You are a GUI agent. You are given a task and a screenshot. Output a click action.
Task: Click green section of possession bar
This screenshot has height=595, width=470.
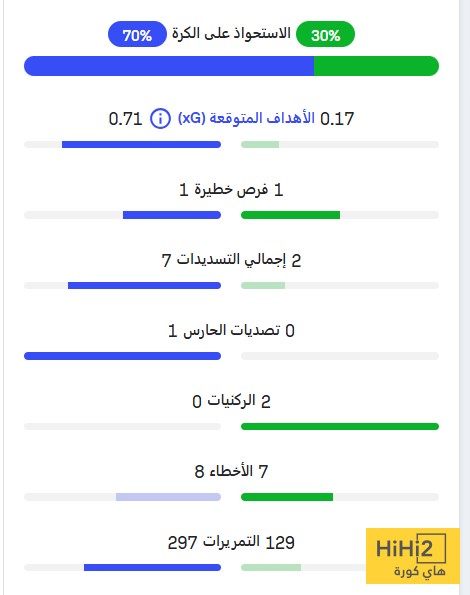tap(376, 66)
